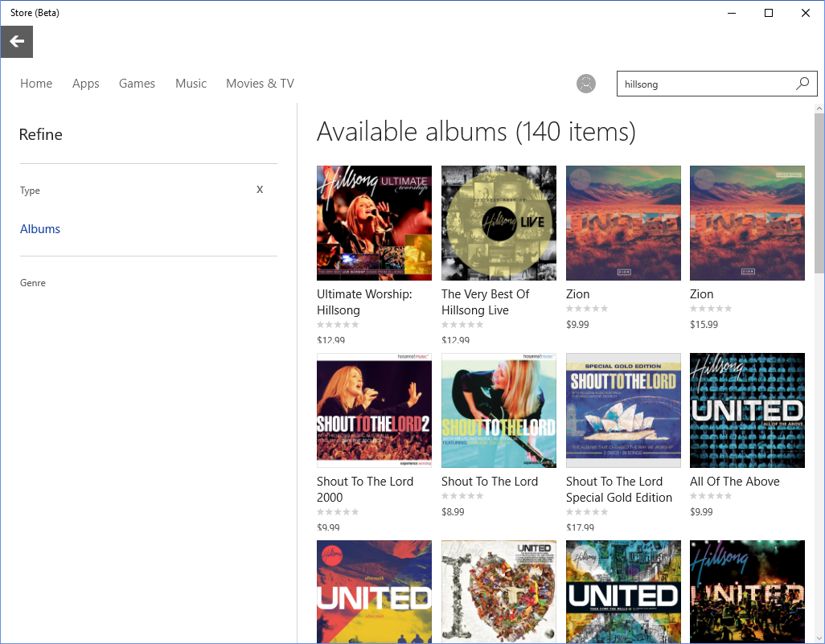Remove the Albums filter with the X
The width and height of the screenshot is (825, 644).
point(259,189)
